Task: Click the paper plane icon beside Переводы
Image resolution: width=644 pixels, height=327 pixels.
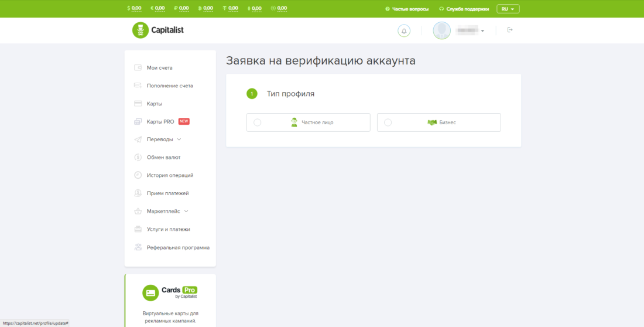Action: pos(138,139)
